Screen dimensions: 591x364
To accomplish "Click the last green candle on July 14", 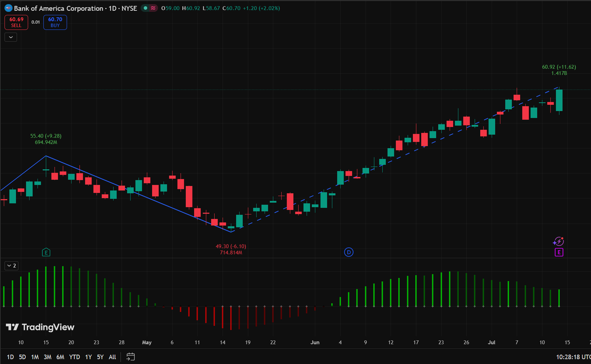I will [x=559, y=100].
